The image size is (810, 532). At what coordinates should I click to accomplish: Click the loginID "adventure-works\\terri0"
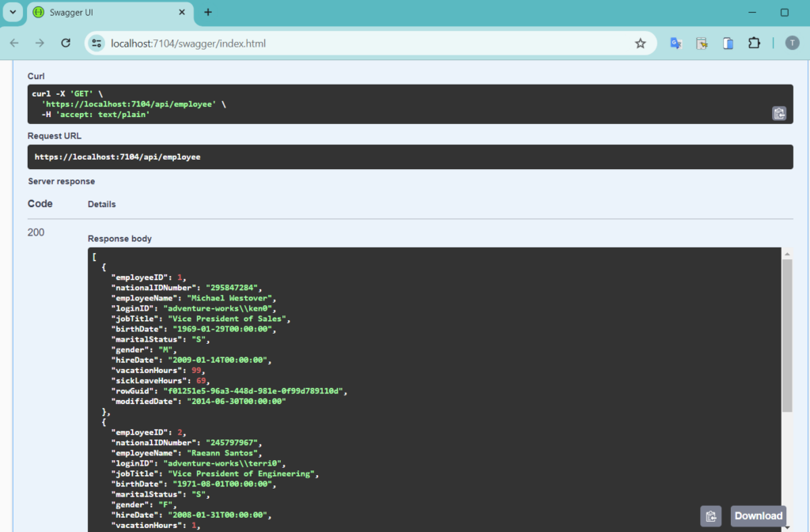tap(224, 463)
